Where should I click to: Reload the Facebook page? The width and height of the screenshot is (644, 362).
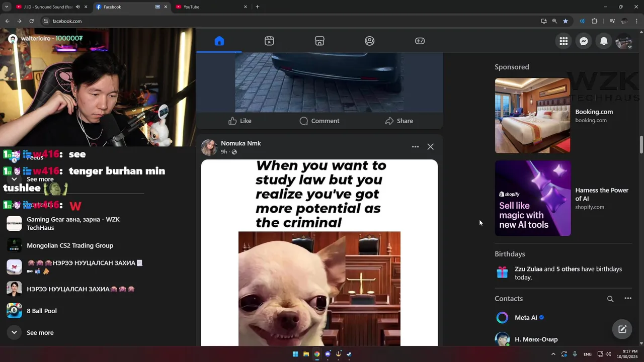[31, 21]
